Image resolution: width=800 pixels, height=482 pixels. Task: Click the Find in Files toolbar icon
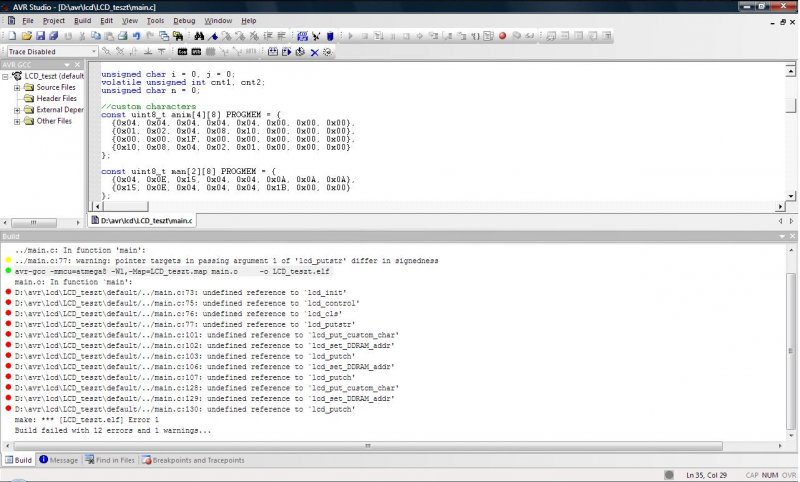[x=178, y=36]
